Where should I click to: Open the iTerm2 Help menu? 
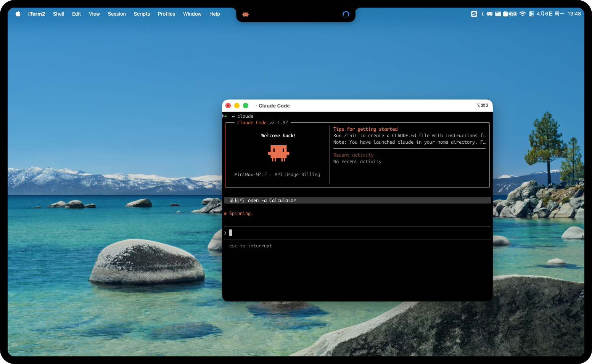pyautogui.click(x=214, y=14)
